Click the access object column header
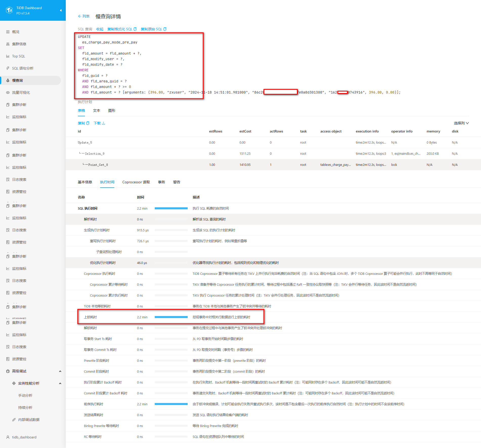481x448 pixels. tap(331, 131)
